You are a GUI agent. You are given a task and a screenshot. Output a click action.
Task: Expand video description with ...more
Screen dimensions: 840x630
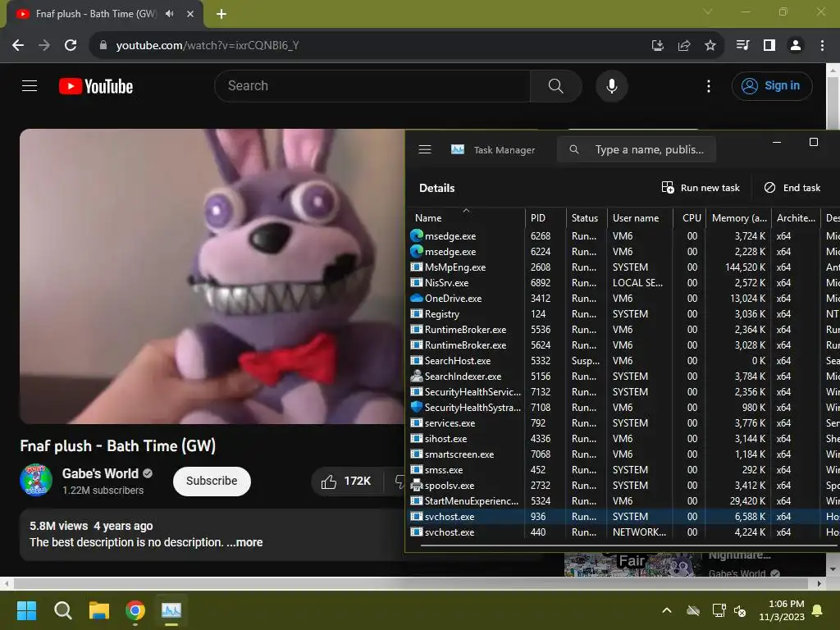[x=244, y=542]
